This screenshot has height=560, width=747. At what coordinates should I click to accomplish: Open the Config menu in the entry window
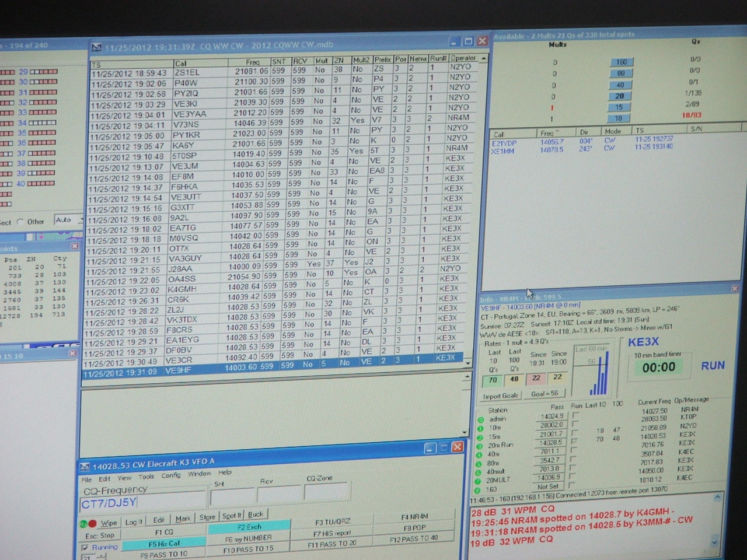tap(171, 475)
